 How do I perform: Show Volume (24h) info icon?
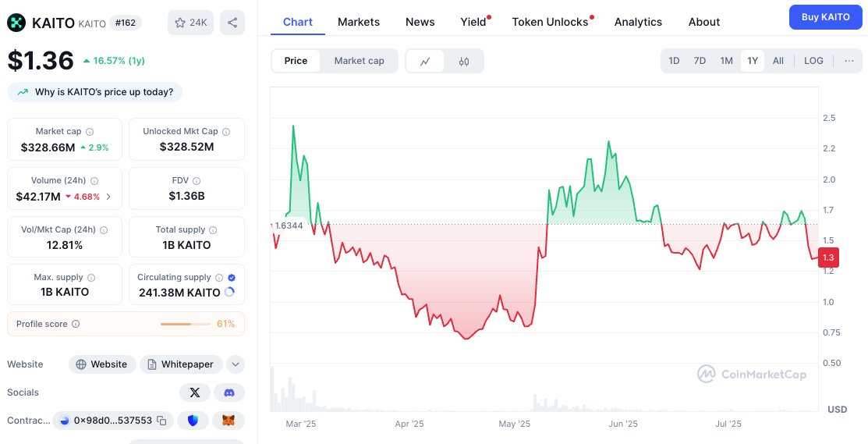(94, 181)
